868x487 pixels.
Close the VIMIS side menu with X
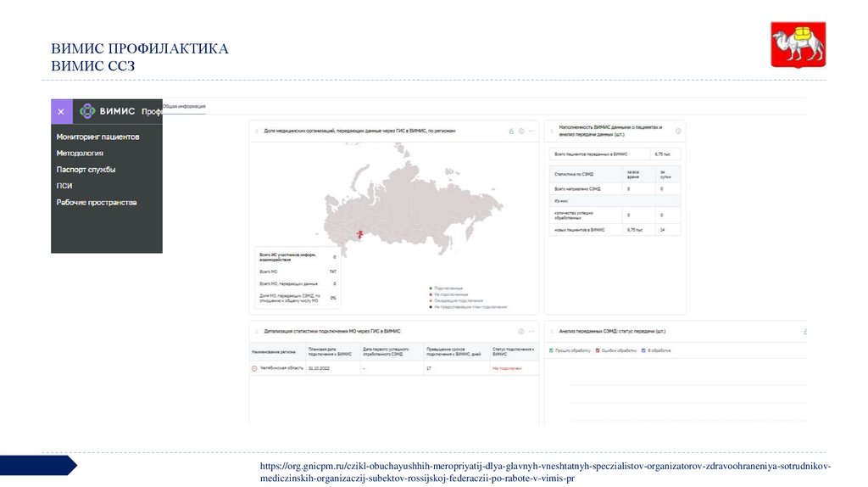59,111
